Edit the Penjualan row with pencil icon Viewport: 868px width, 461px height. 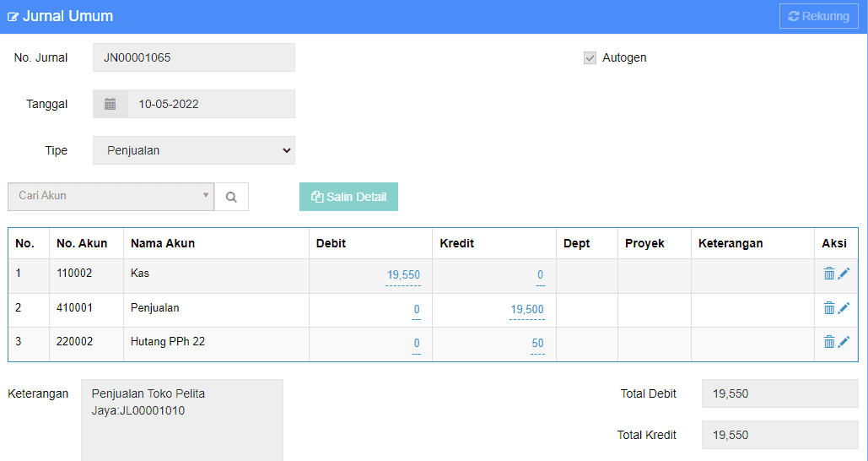(844, 308)
